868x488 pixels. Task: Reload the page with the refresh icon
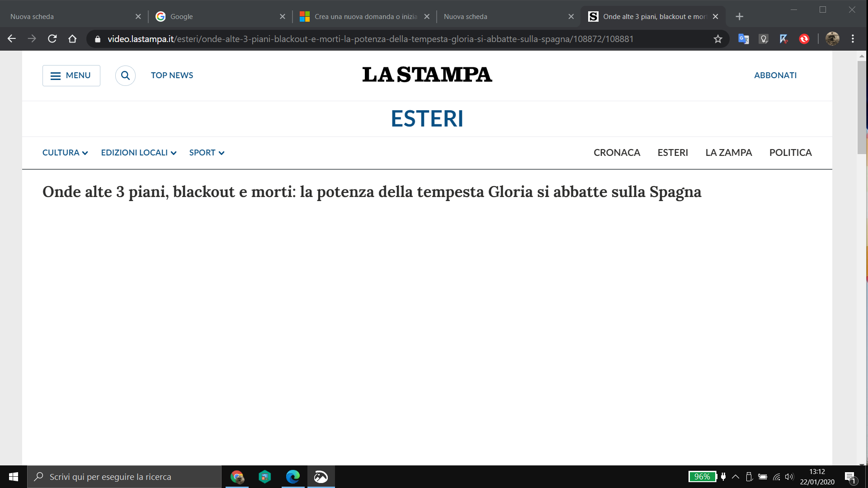point(52,39)
